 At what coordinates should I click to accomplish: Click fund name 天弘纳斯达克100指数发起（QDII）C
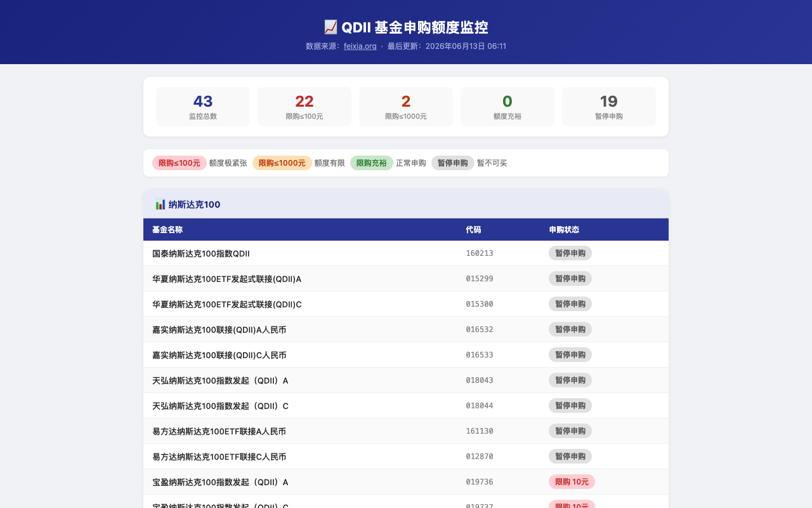tap(220, 406)
